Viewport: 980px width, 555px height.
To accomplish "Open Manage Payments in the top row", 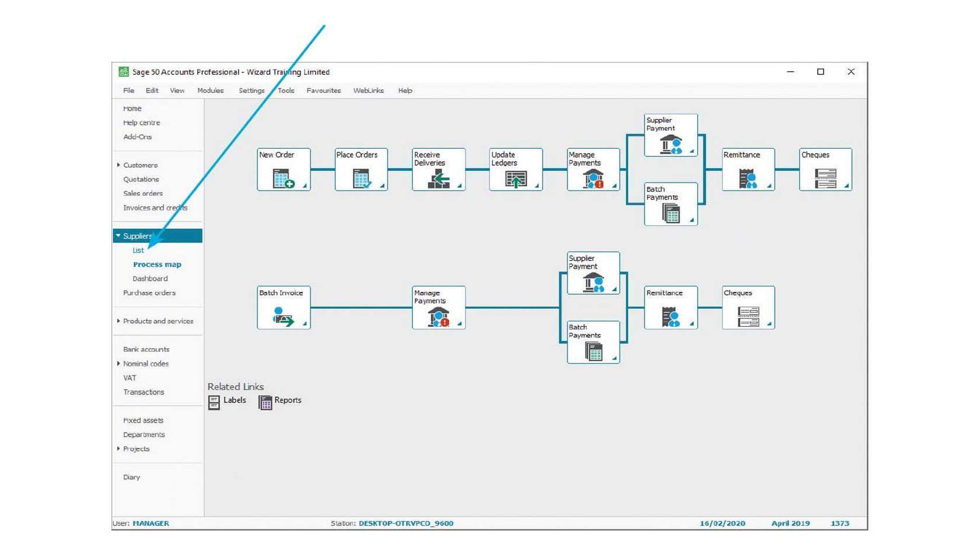I will click(x=593, y=169).
